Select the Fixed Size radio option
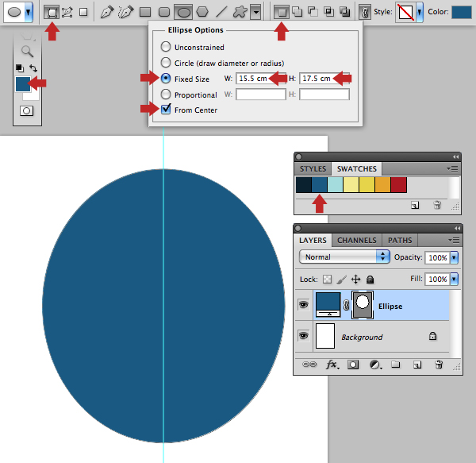Image resolution: width=476 pixels, height=463 pixels. pyautogui.click(x=166, y=78)
